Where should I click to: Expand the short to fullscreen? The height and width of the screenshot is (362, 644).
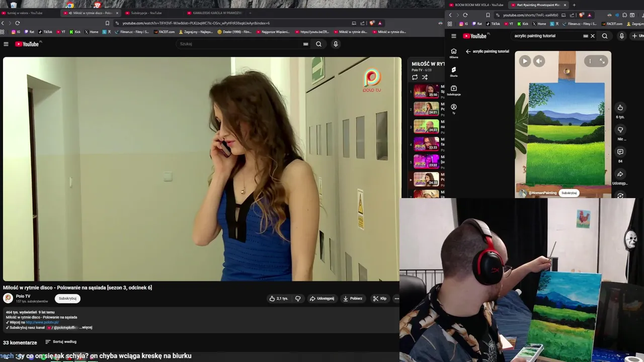click(602, 61)
